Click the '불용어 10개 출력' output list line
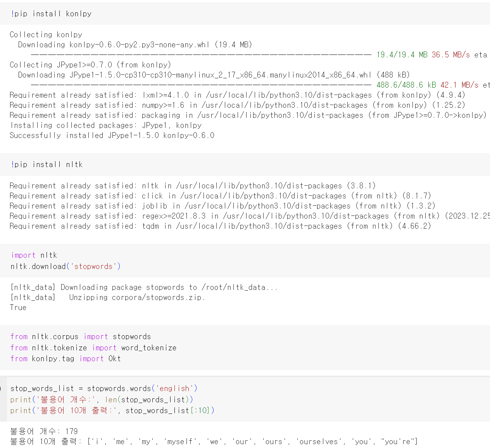The image size is (490, 448). point(214,441)
